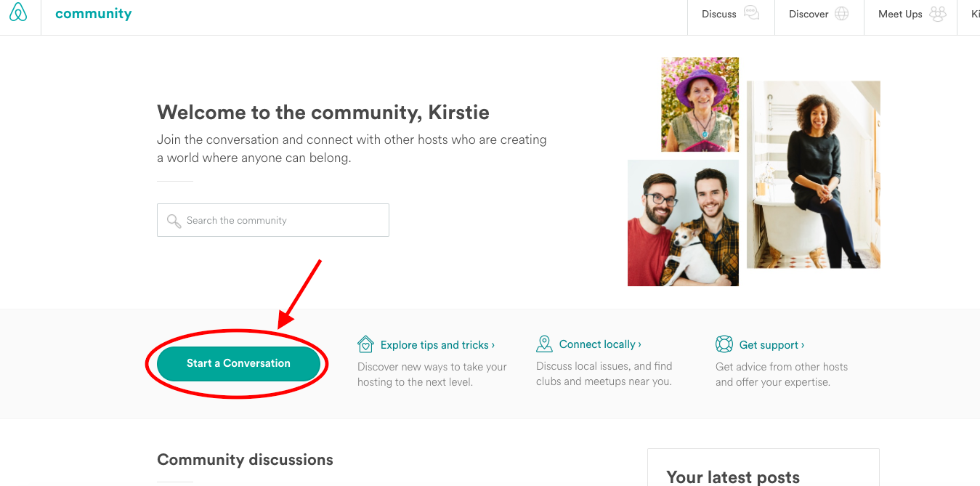Open the Discuss menu
The width and height of the screenshot is (980, 486).
pyautogui.click(x=718, y=14)
